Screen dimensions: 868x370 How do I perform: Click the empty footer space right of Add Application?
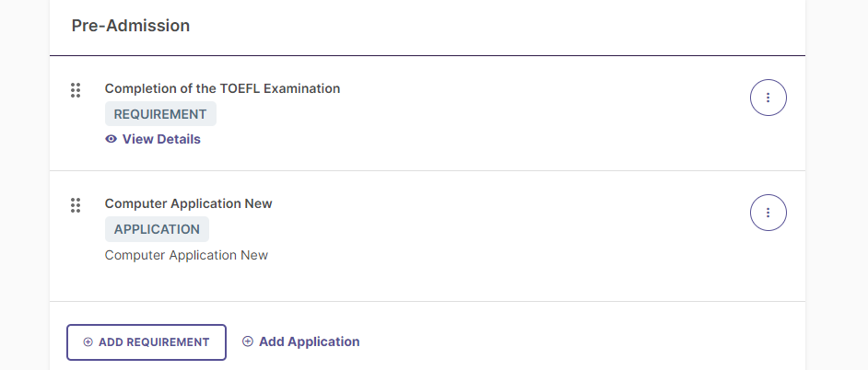(x=581, y=341)
